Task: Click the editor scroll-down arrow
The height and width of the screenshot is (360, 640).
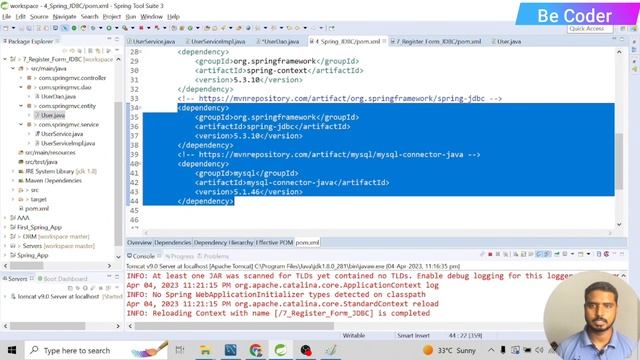Action: coord(619,224)
